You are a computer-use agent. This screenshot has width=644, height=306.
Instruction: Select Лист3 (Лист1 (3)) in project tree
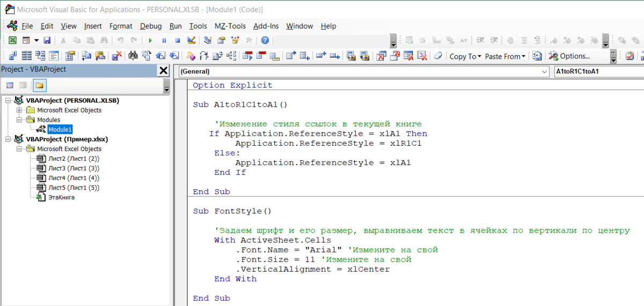[74, 168]
